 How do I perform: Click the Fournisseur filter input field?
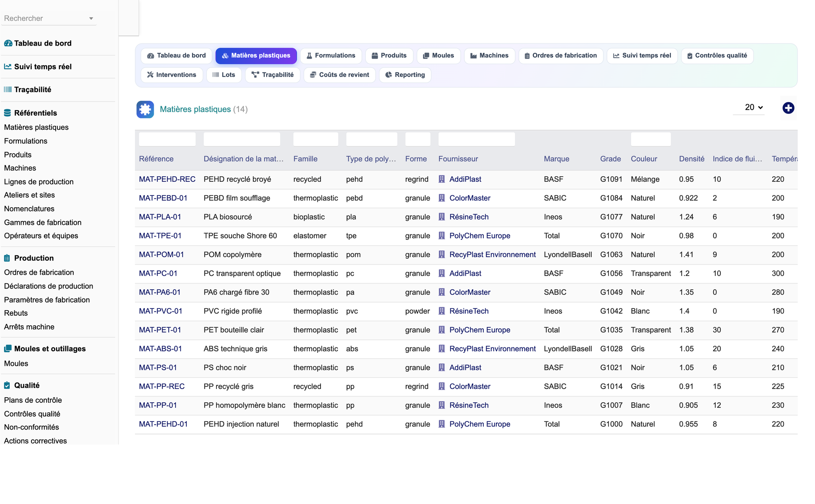[477, 139]
